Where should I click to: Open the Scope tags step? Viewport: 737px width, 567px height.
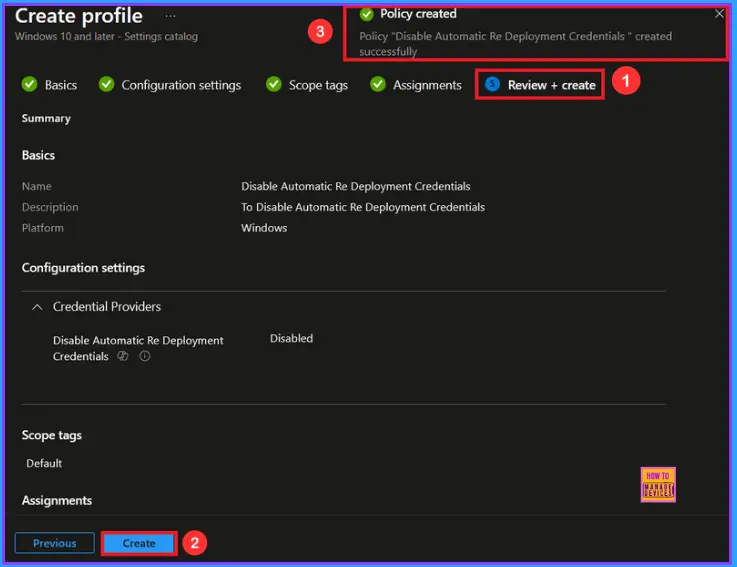click(318, 85)
